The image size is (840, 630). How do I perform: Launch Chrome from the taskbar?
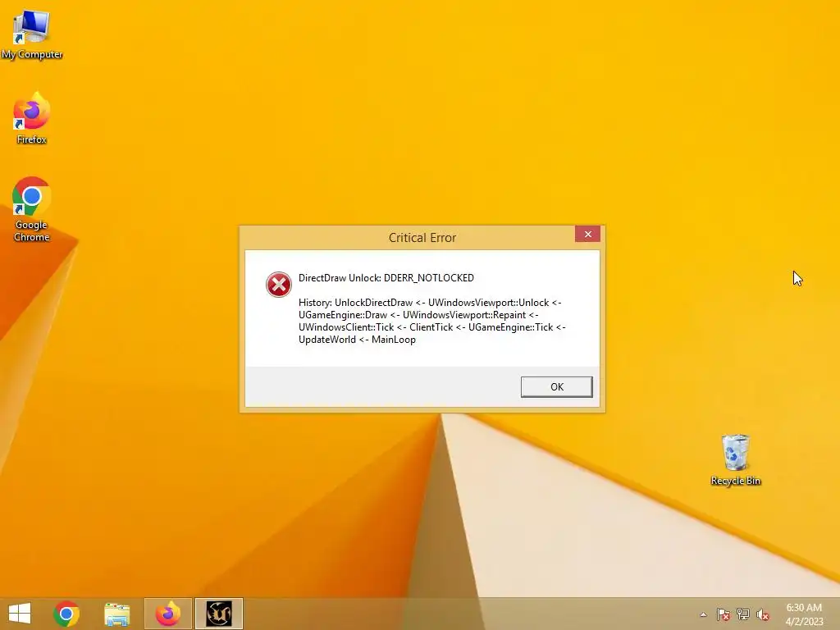click(x=66, y=614)
